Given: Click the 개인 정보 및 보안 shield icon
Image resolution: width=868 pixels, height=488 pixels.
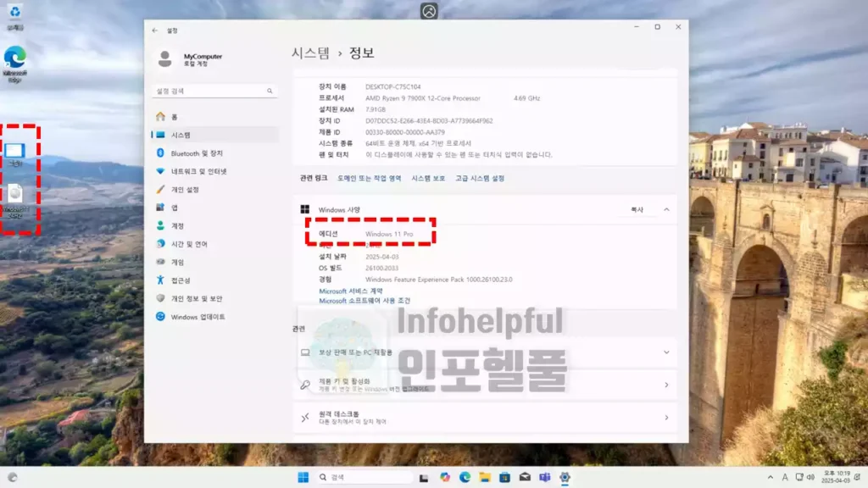Looking at the screenshot, I should (x=160, y=298).
